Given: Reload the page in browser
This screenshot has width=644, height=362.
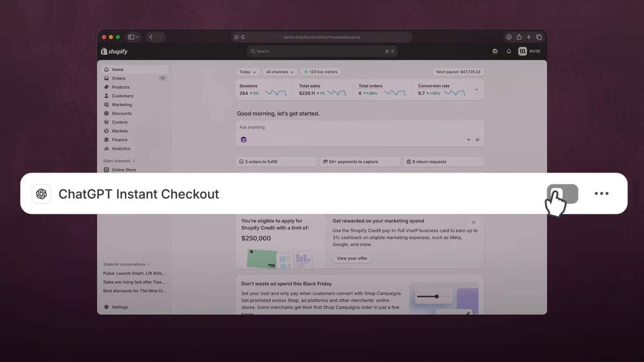Looking at the screenshot, I should pos(243,37).
